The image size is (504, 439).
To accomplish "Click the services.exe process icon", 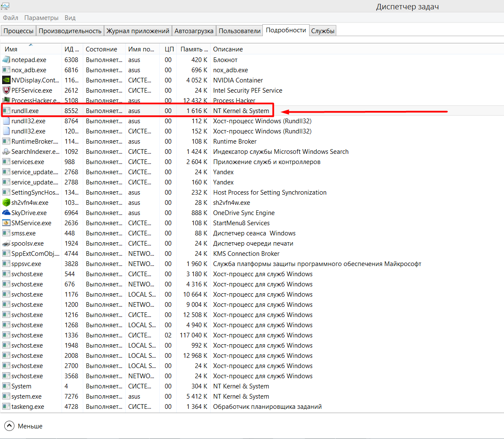I will click(x=6, y=162).
